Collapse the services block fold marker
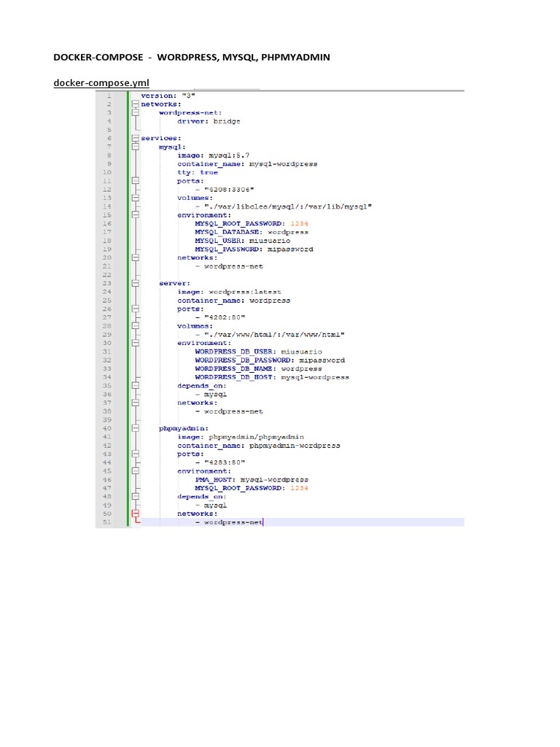The width and height of the screenshot is (560, 747). (135, 138)
